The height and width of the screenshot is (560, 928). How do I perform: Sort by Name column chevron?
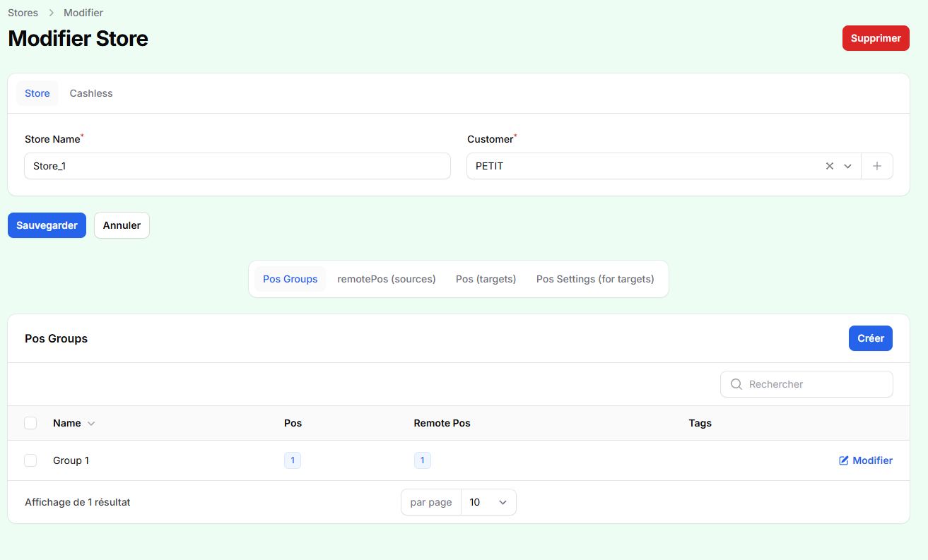[91, 424]
